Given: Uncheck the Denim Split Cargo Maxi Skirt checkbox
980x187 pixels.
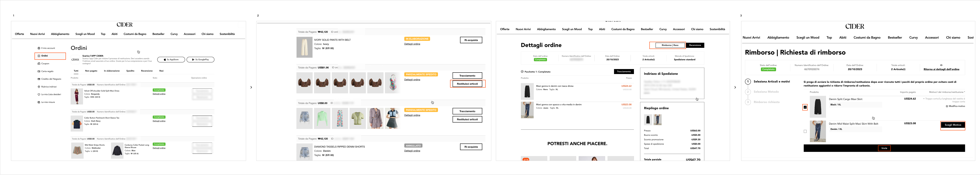Looking at the screenshot, I should [805, 107].
